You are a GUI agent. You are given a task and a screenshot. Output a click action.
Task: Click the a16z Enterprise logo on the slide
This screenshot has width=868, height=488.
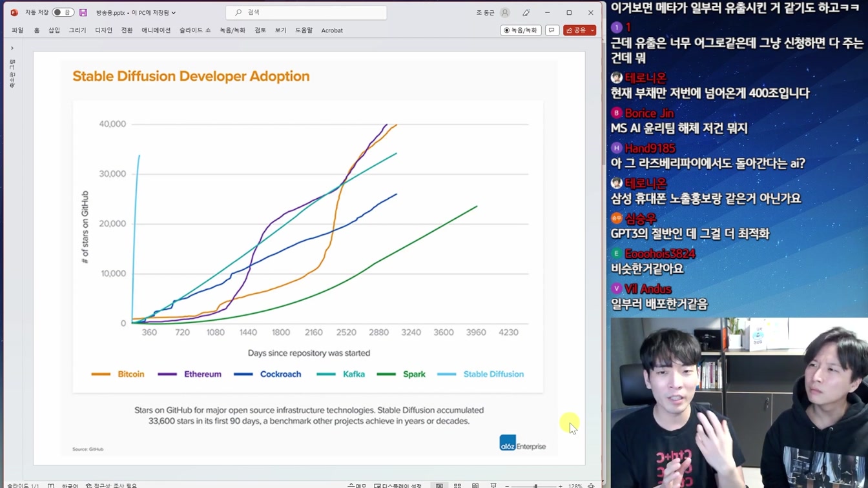click(x=522, y=443)
